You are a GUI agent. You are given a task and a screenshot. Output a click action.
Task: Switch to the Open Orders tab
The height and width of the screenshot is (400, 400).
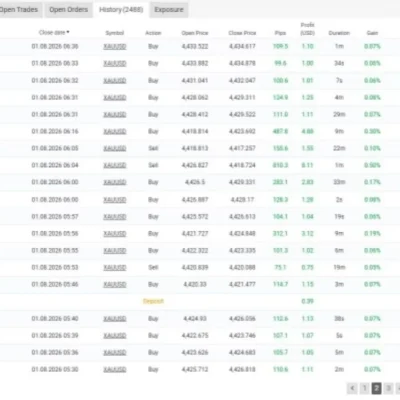click(69, 10)
